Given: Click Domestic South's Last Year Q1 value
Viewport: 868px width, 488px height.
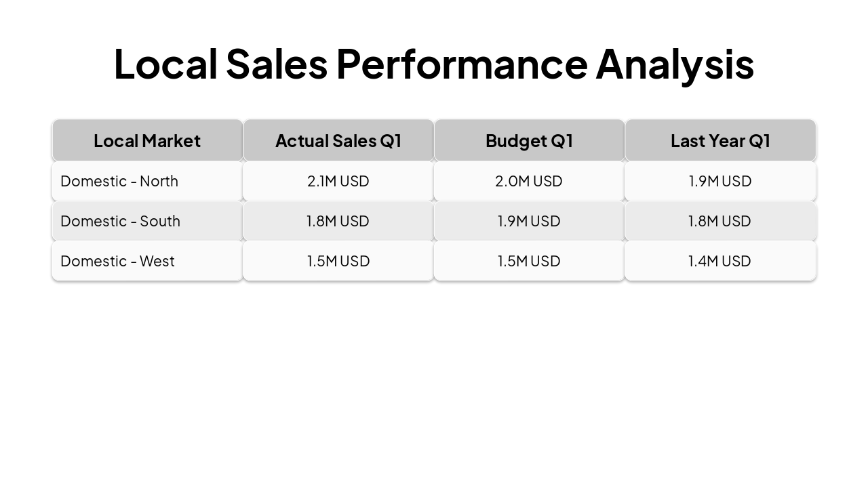Looking at the screenshot, I should click(x=720, y=221).
